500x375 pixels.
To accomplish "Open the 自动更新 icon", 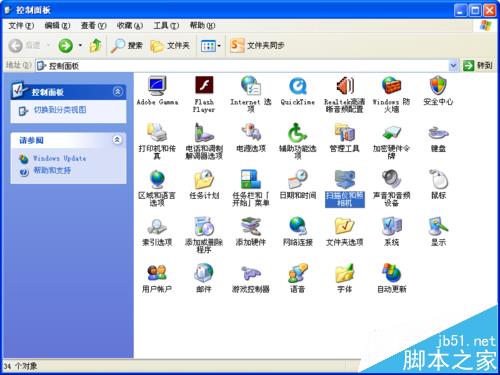I will tap(391, 273).
